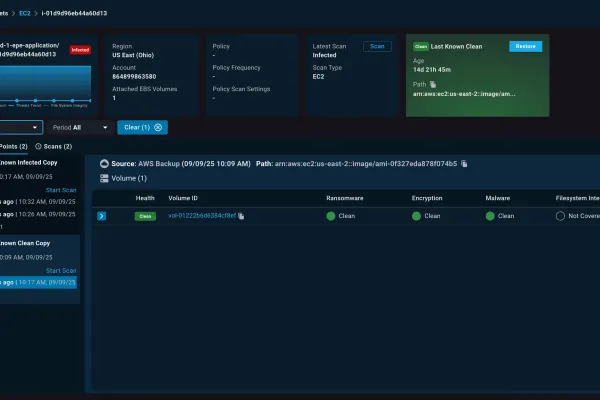Select the 10:32 AM, 09/09/25 scan entry

(38, 202)
